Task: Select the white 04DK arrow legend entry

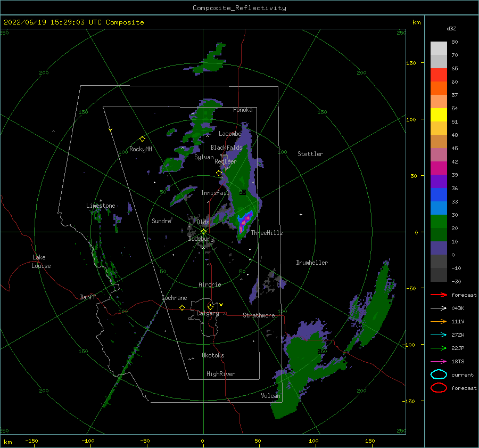Action: [x=439, y=308]
